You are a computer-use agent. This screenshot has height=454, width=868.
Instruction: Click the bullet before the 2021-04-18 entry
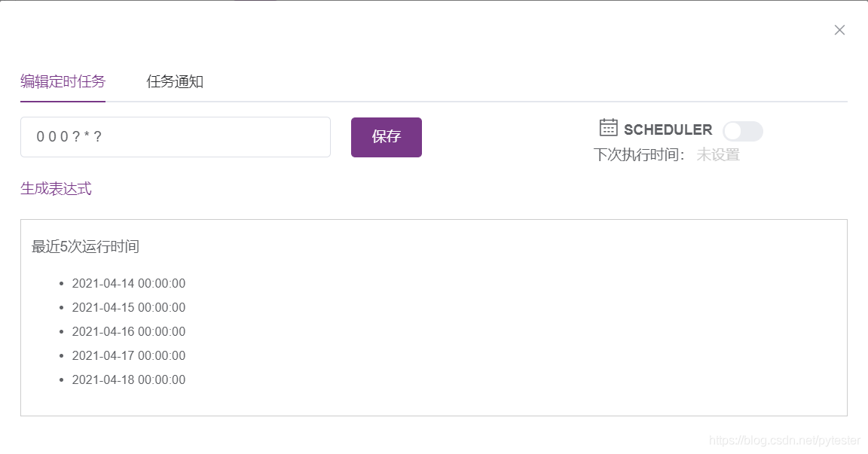61,380
